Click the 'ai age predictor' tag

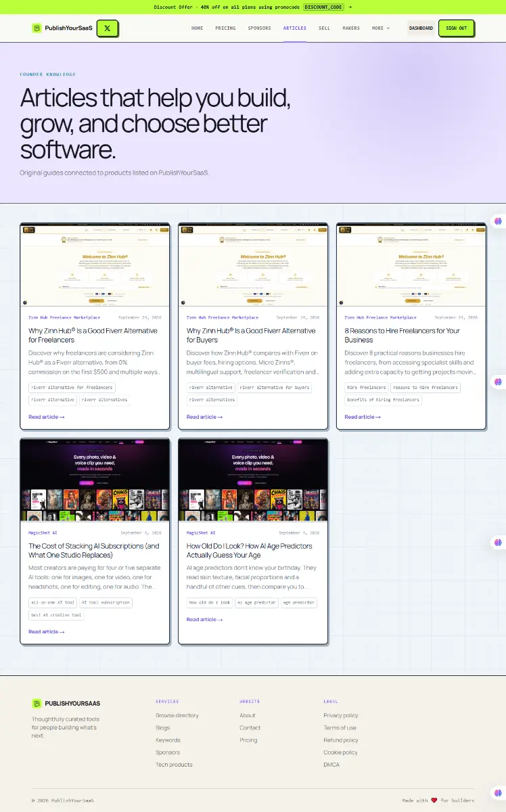click(256, 602)
